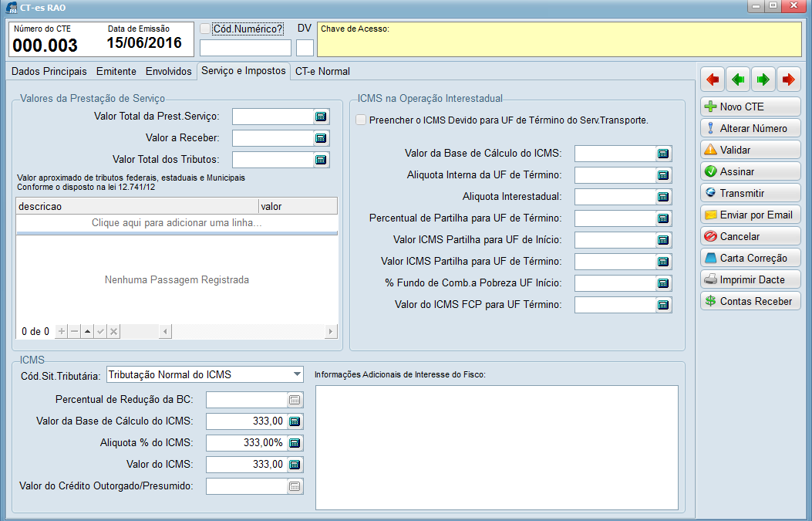Open calculator for Aliquota Interna da UF de Término

point(663,175)
